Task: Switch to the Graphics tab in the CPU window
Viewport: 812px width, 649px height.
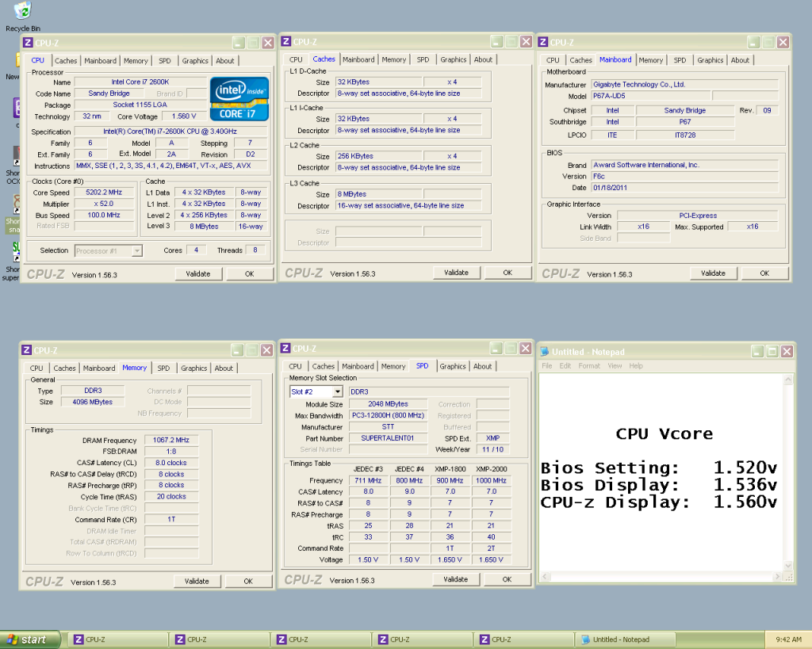Action: click(195, 60)
